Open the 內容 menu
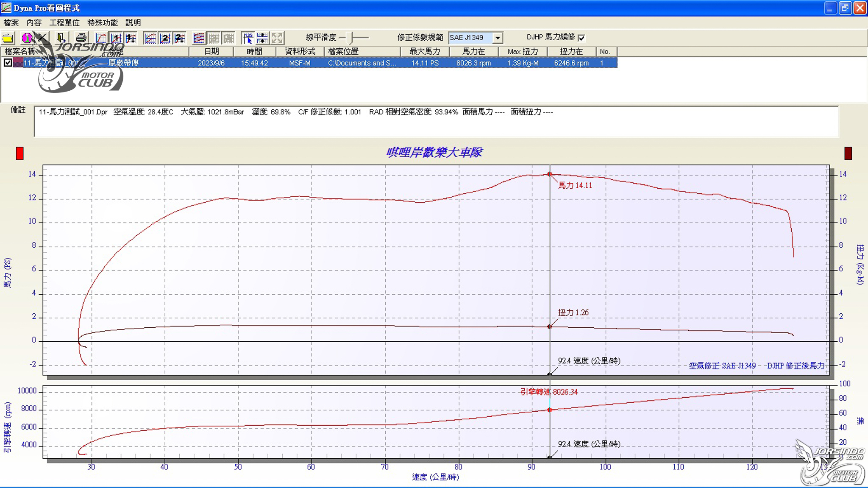This screenshot has width=868, height=488. point(34,22)
